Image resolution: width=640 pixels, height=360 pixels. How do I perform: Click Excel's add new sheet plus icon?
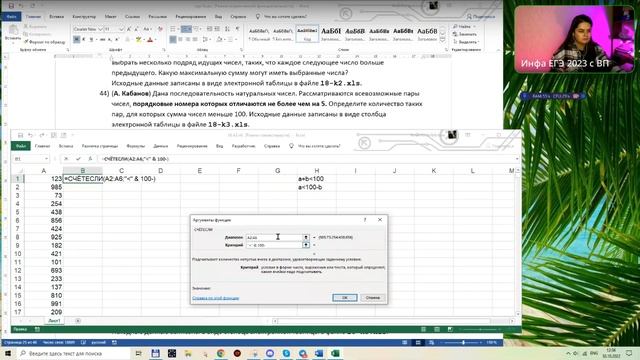point(78,321)
